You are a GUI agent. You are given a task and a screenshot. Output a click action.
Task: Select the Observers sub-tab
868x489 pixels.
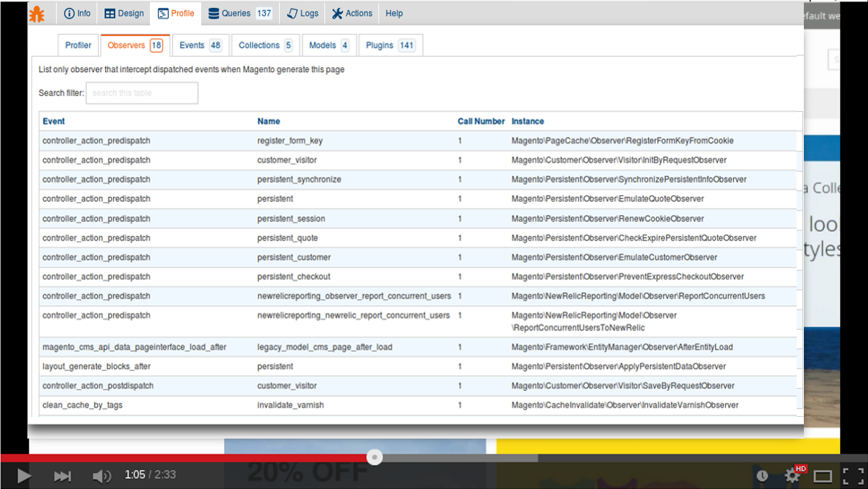pos(135,45)
